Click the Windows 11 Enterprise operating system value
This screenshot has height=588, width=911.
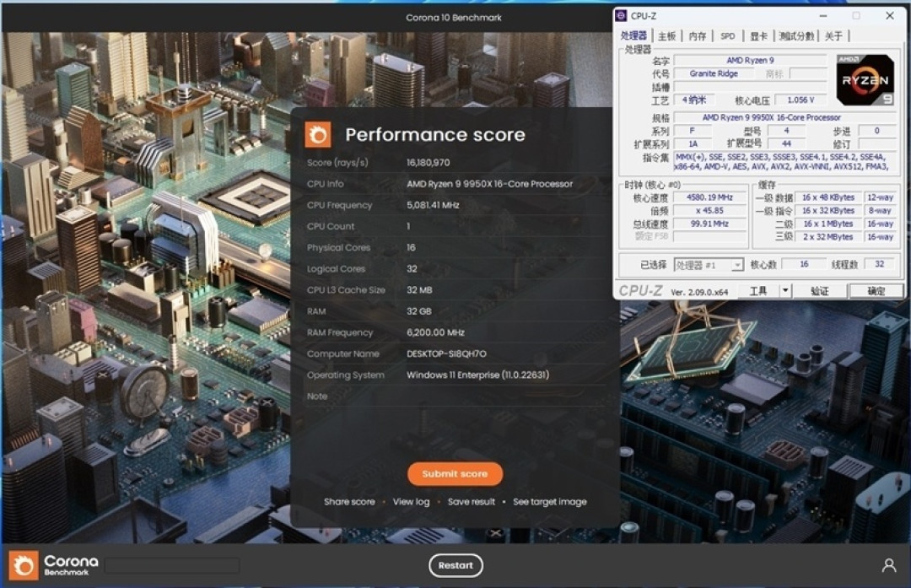(x=477, y=375)
